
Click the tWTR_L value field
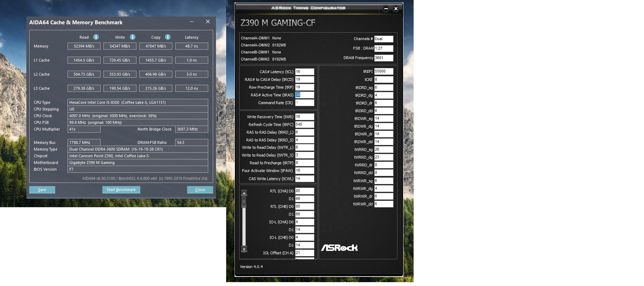[x=305, y=147]
